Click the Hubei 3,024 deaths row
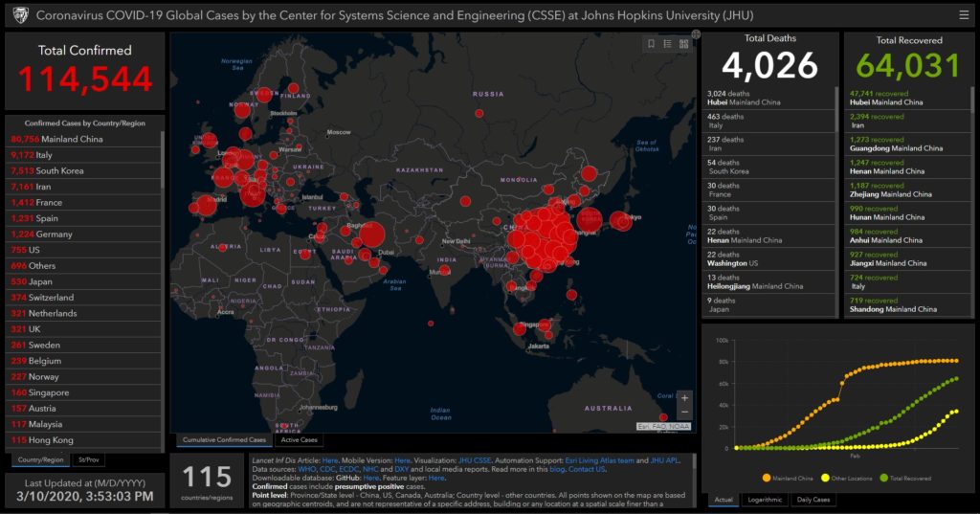 [x=768, y=99]
